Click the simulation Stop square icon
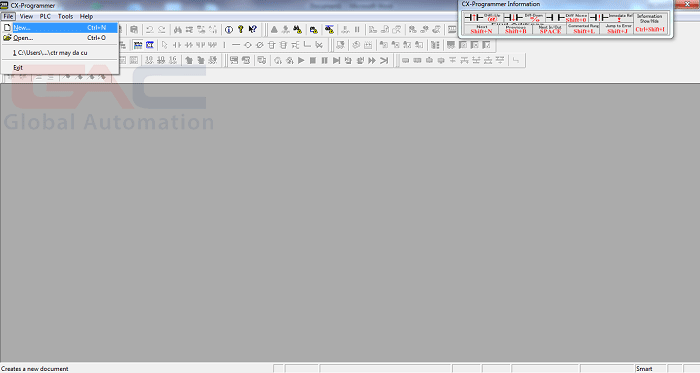Screen dimensions: 700x373 point(313,60)
